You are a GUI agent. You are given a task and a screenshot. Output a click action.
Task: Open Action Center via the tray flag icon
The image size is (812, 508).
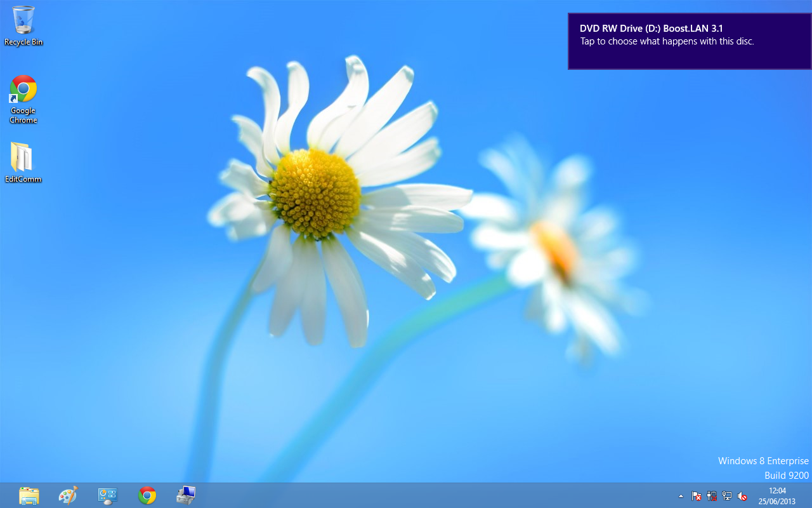pos(696,495)
